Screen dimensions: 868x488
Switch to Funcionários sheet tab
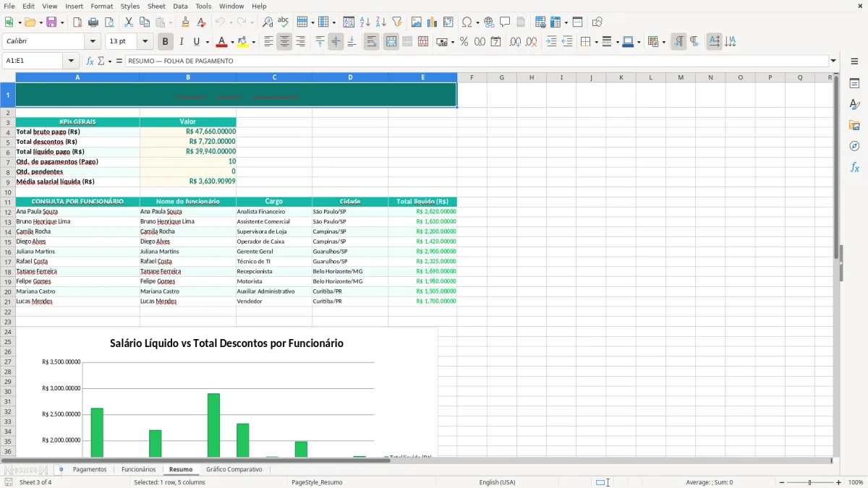point(138,469)
